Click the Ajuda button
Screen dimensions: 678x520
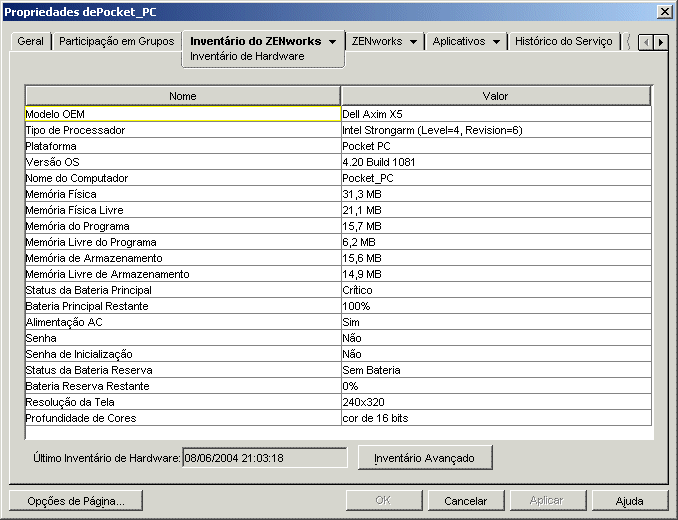(x=629, y=501)
